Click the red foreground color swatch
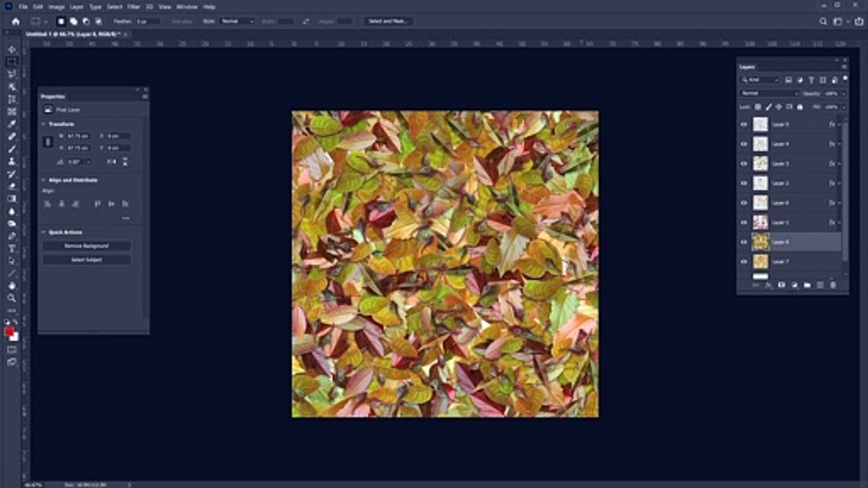Screen dimensions: 868x488 point(9,331)
